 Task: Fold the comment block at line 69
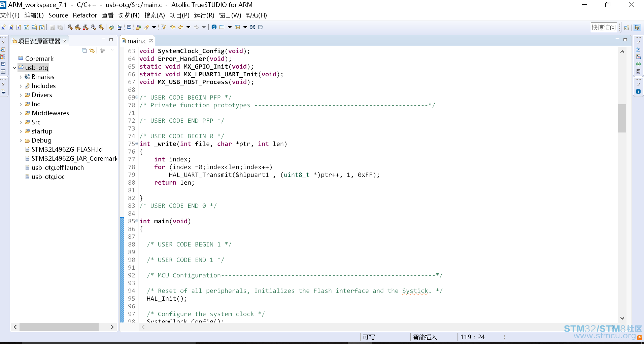point(137,98)
